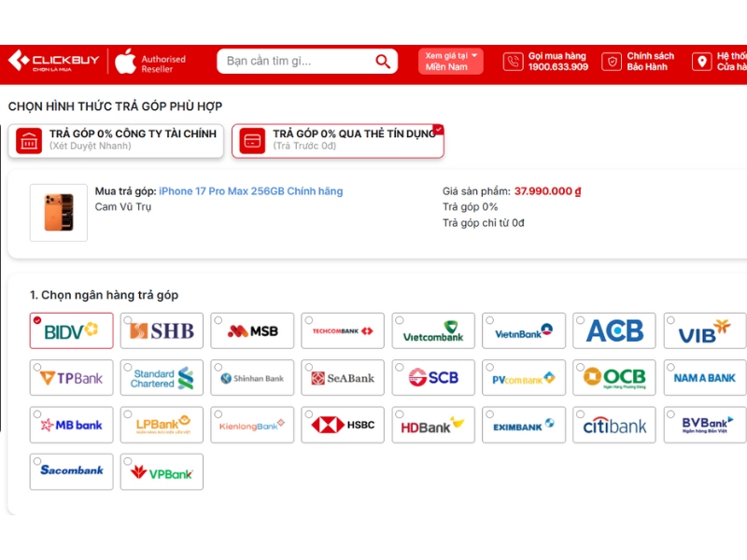Image resolution: width=747 pixels, height=560 pixels.
Task: Click the phone icon for Gọi mua hàng
Action: [513, 62]
